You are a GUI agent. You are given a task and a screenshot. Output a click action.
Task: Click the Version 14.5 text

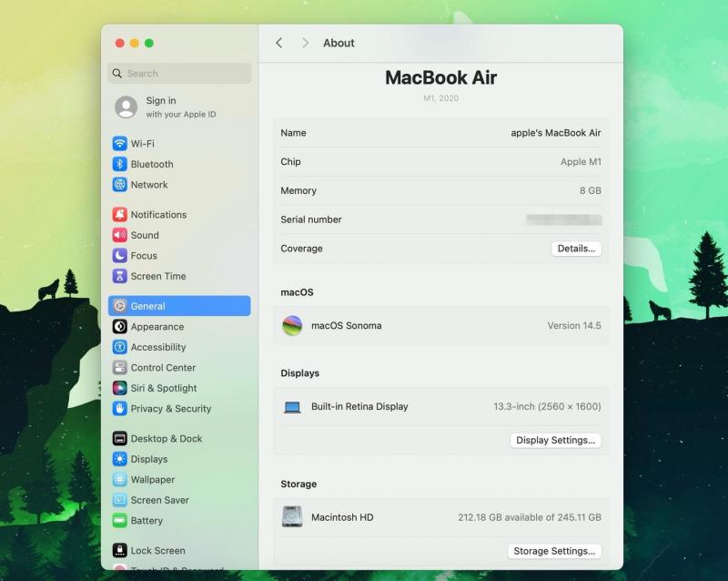(574, 325)
